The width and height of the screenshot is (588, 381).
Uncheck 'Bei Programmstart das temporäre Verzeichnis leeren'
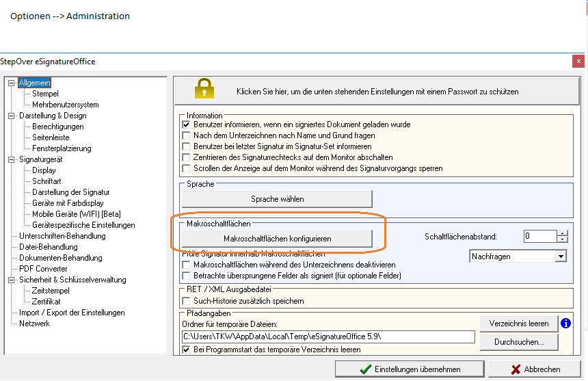coord(186,350)
